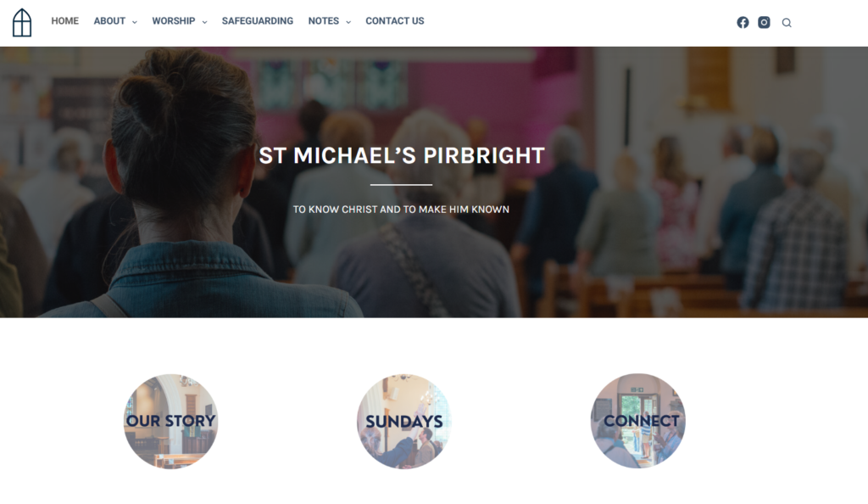868x504 pixels.
Task: Expand the Notes dropdown chevron
Action: [348, 22]
